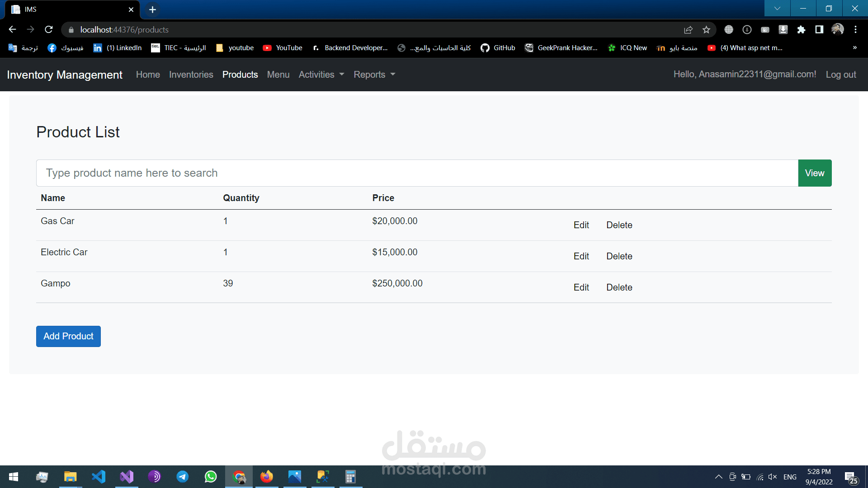Screen dimensions: 868x488
Task: Open the browser extensions puzzle icon
Action: tap(801, 29)
